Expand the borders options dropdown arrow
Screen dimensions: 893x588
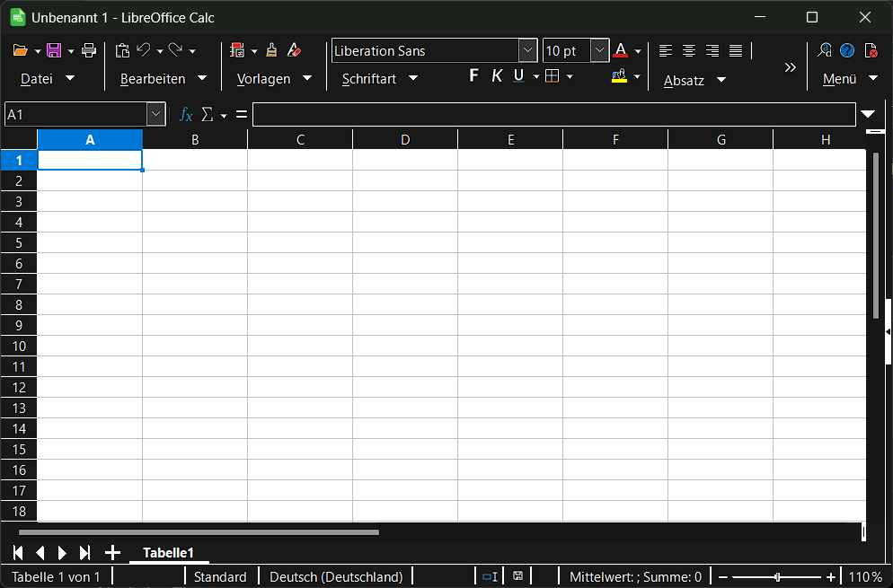click(570, 76)
